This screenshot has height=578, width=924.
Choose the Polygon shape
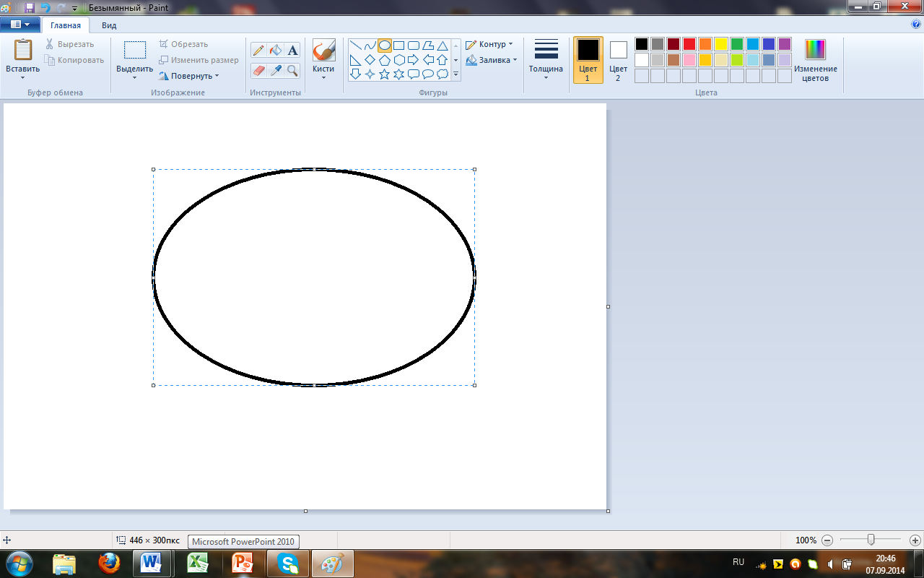point(428,46)
